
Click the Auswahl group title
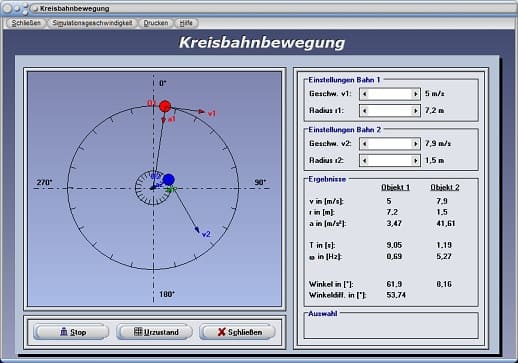coord(322,314)
